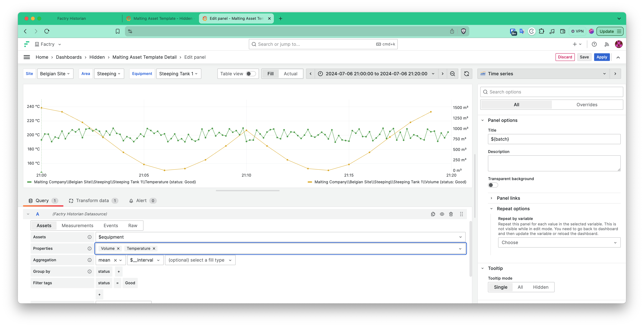Screen dimensions: 644x327
Task: Click the browser forward arrow
Action: pos(36,31)
